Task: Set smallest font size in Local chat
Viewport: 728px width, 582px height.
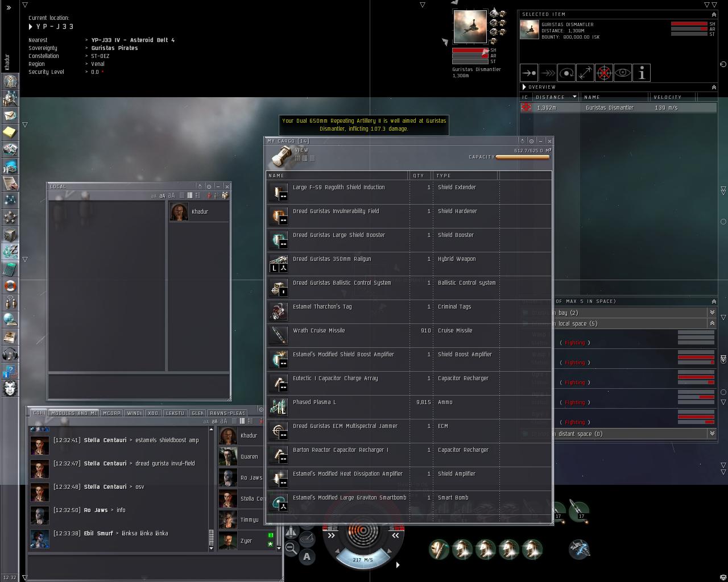Action: click(154, 196)
